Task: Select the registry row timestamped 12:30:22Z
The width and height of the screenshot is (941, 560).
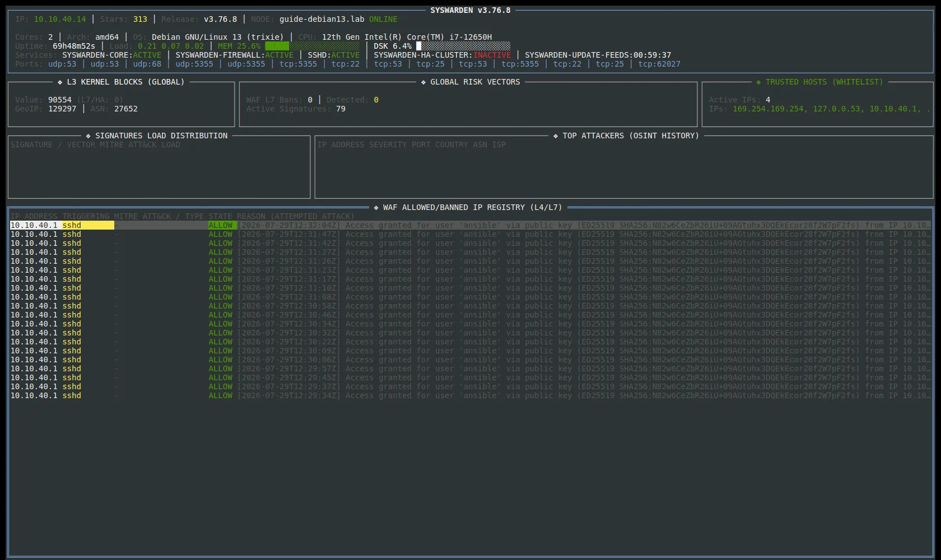Action: tap(470, 342)
